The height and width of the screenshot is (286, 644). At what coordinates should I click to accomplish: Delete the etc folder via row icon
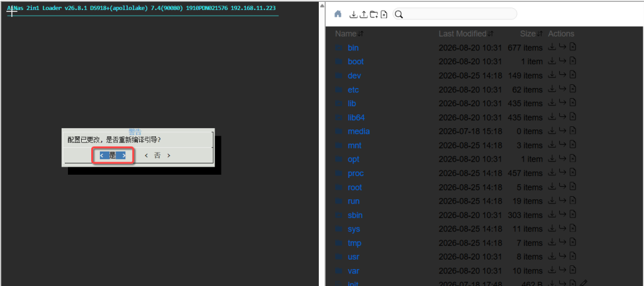pyautogui.click(x=573, y=89)
